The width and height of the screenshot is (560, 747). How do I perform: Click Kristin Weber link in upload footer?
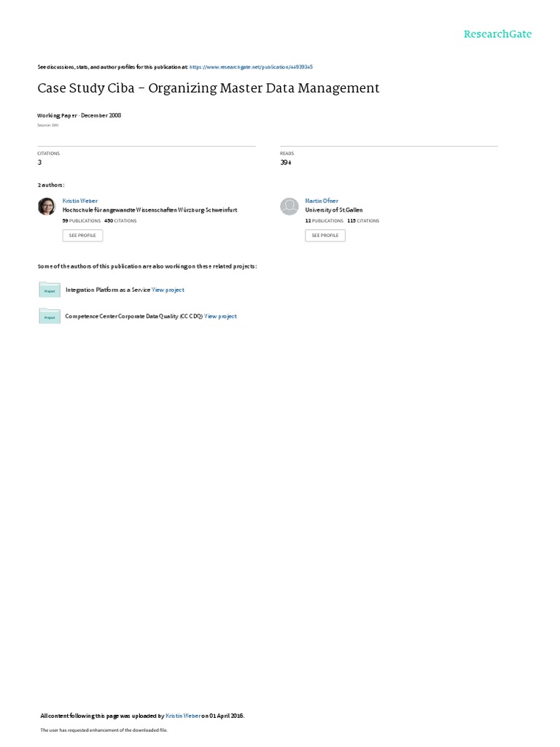tap(183, 716)
